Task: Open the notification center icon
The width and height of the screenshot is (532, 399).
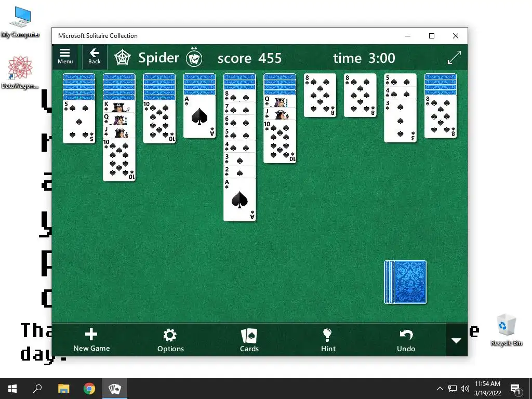Action: (x=516, y=389)
